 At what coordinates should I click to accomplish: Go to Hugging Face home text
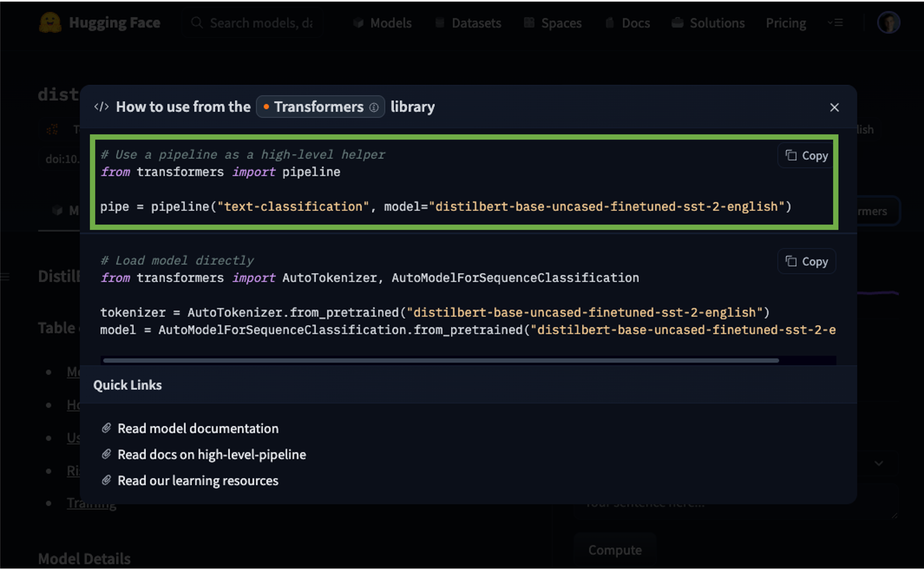click(x=114, y=23)
